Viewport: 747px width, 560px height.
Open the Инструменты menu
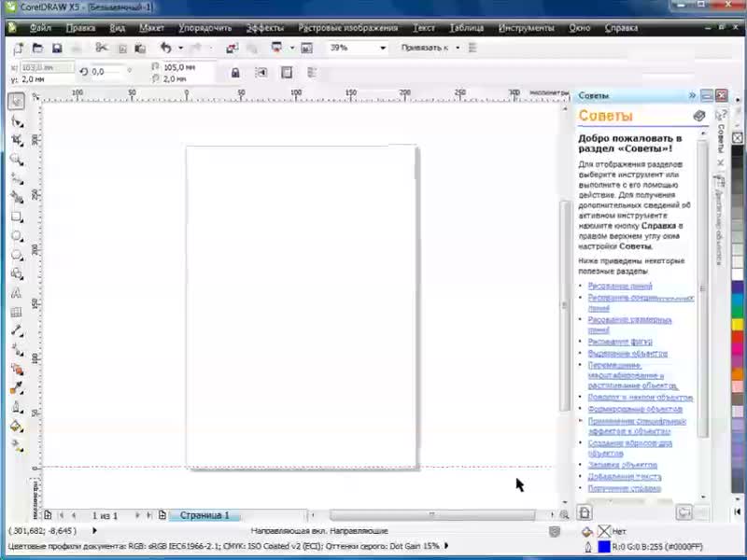(x=527, y=28)
